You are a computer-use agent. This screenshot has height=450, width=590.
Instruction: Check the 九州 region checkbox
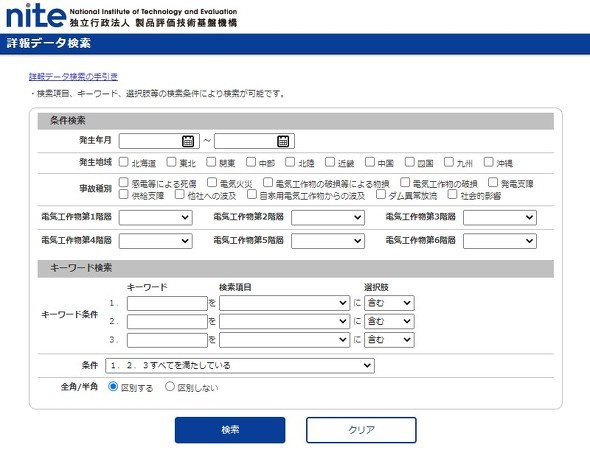[x=449, y=162]
